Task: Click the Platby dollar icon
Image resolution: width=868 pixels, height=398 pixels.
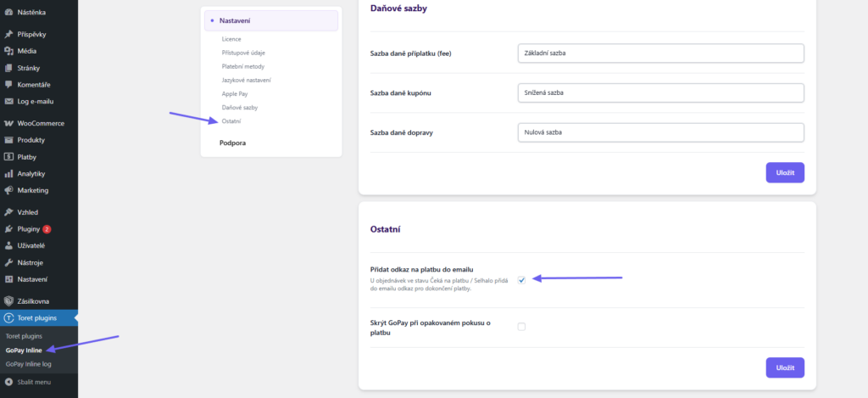Action: [8, 157]
